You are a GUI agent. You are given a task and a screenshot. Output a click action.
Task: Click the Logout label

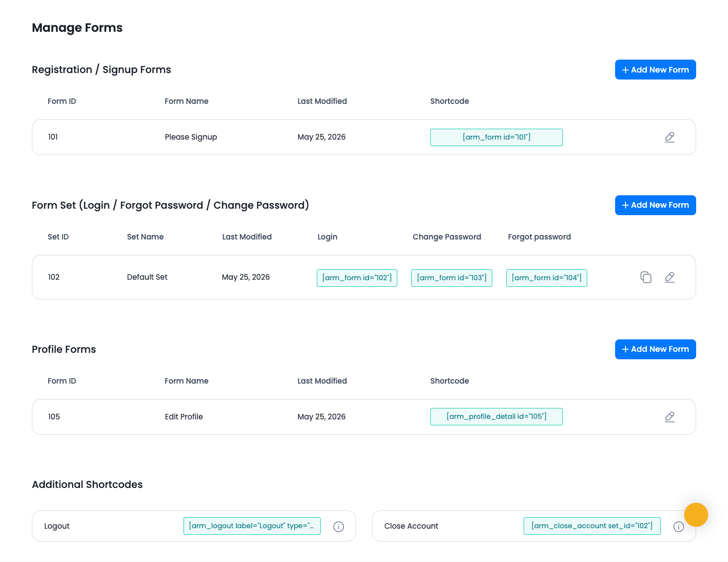[x=57, y=526]
